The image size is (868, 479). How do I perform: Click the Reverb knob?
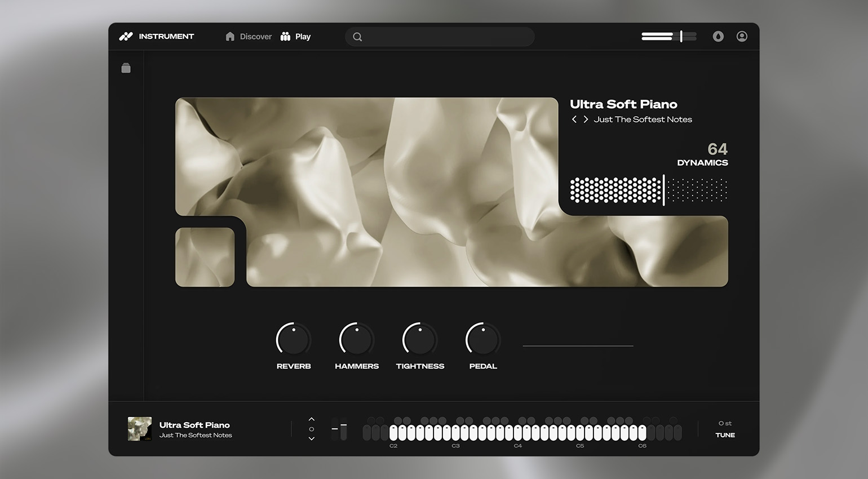(294, 340)
